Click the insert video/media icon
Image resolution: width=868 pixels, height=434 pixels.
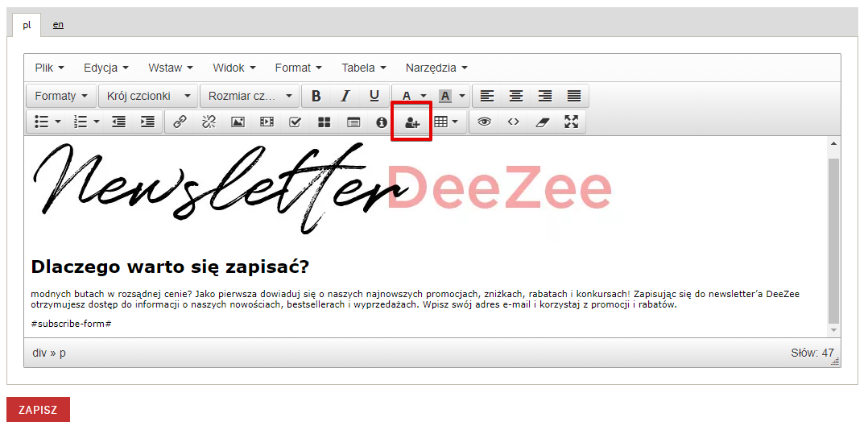267,122
